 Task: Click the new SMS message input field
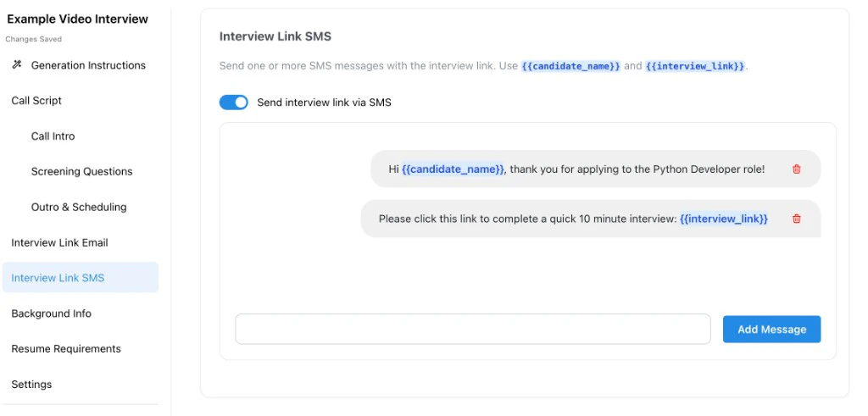(x=473, y=329)
